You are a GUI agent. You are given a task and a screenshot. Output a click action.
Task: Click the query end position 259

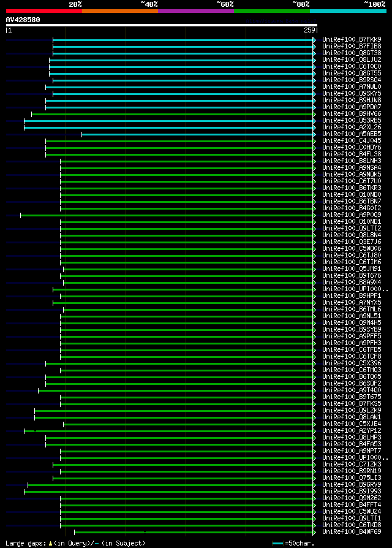309,31
